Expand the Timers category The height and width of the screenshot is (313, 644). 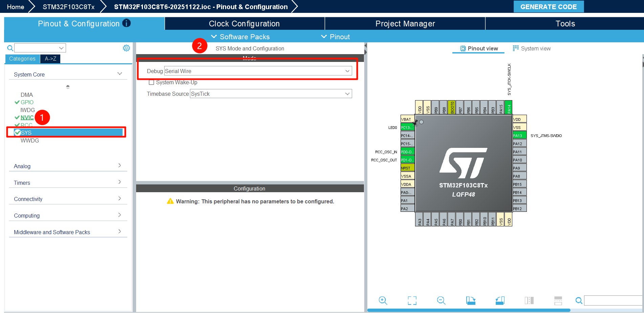(x=68, y=182)
